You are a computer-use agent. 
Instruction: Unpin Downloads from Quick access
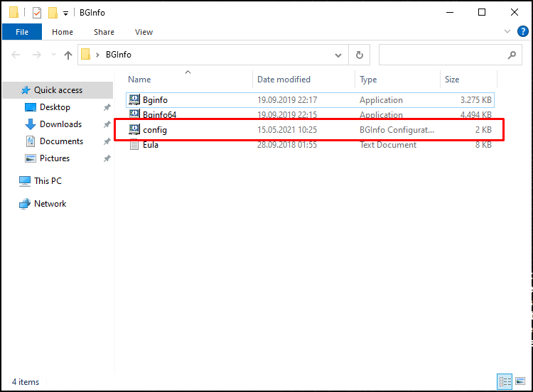tap(107, 124)
